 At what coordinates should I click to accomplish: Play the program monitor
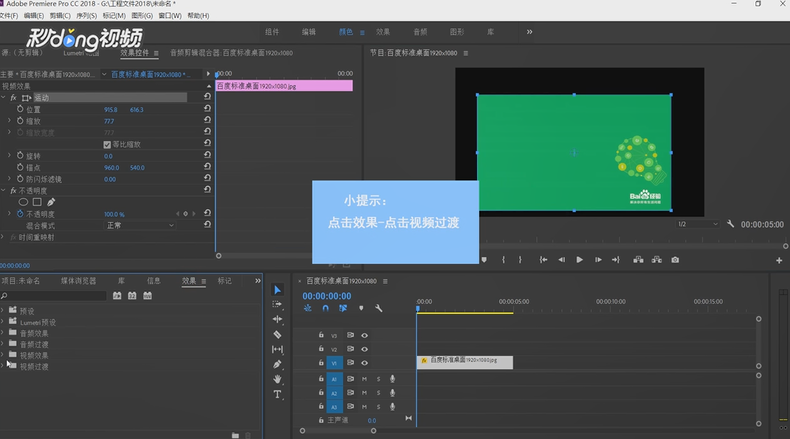[x=579, y=260]
